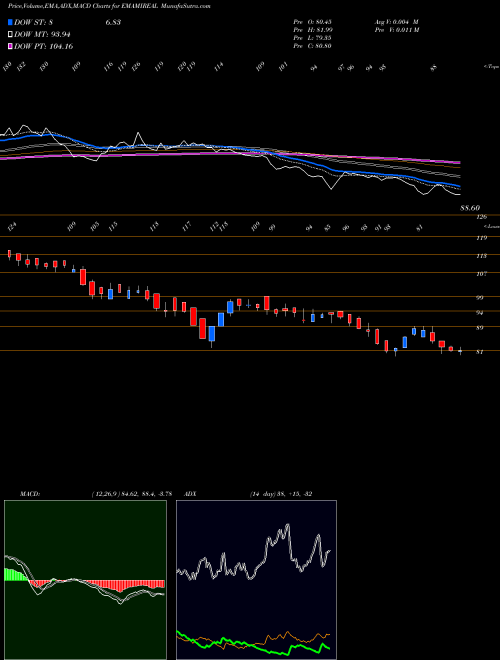This screenshot has height=660, width=500.
Task: Click the blue DOW ST legend swatch
Action: click(x=10, y=22)
